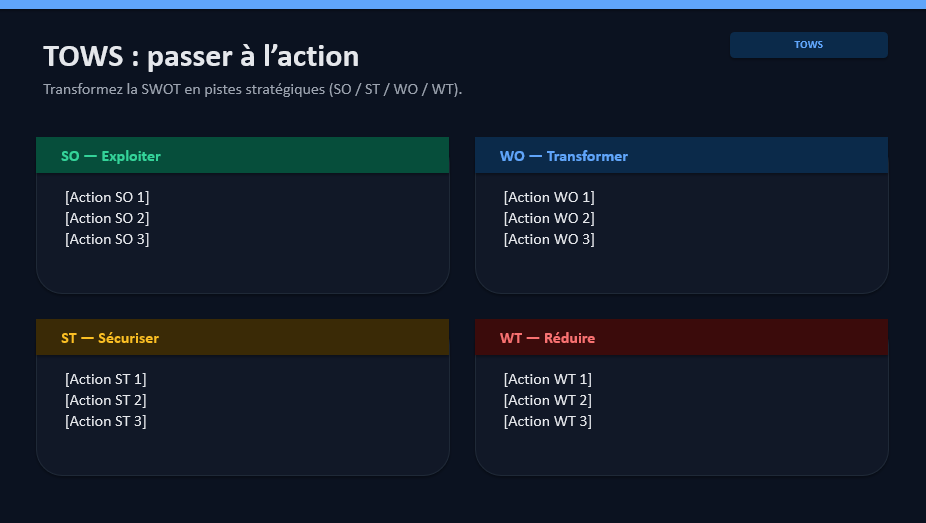This screenshot has width=926, height=523.
Task: Click the [Action WT 2] placeholder
Action: click(548, 400)
